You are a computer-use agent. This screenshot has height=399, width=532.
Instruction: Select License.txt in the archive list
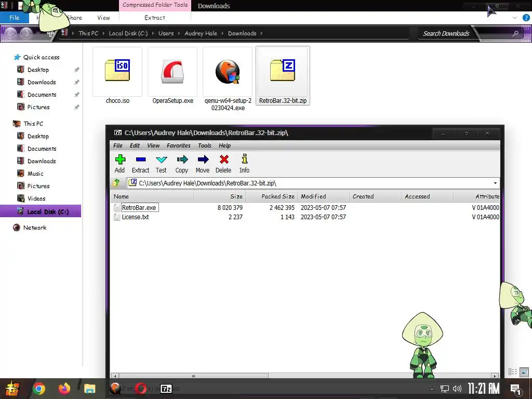[135, 217]
